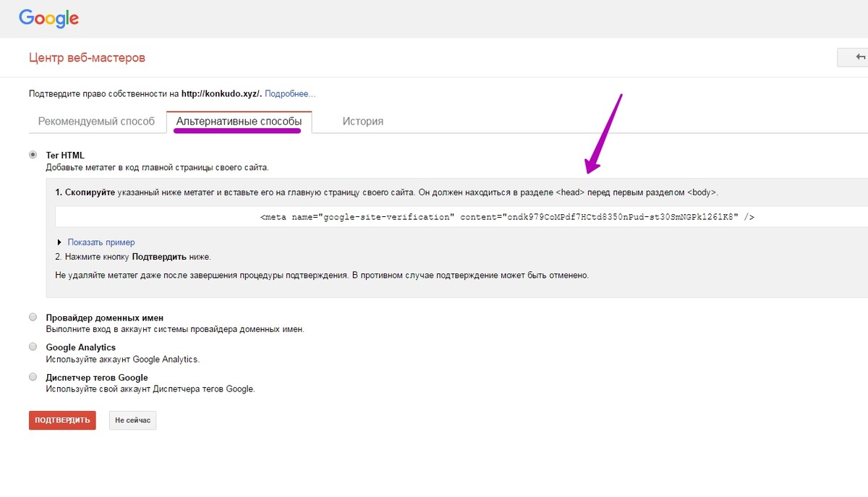Switch to Альтернативные способы tab
The height and width of the screenshot is (497, 868).
pos(239,122)
